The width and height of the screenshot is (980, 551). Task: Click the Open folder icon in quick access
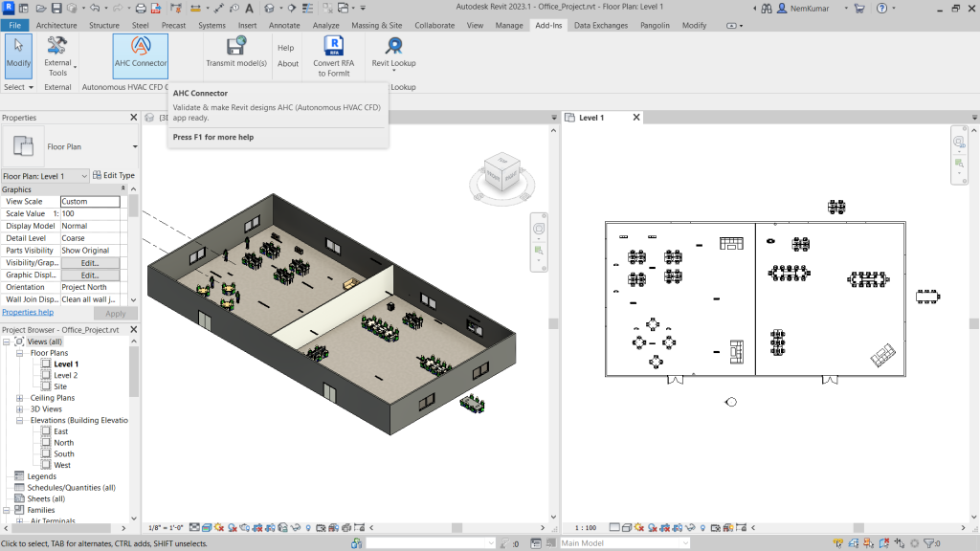[x=40, y=8]
